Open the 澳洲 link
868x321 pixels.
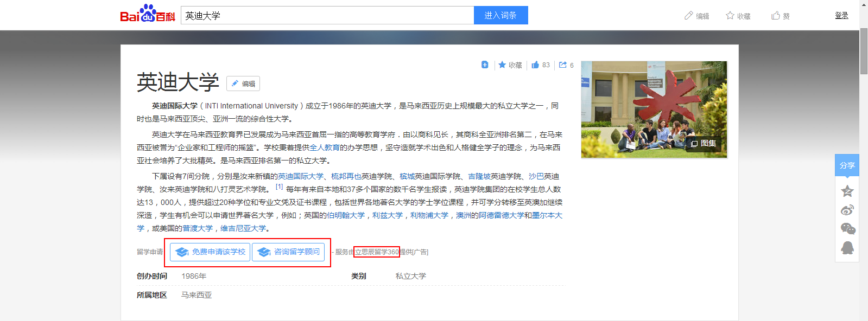[x=464, y=215]
